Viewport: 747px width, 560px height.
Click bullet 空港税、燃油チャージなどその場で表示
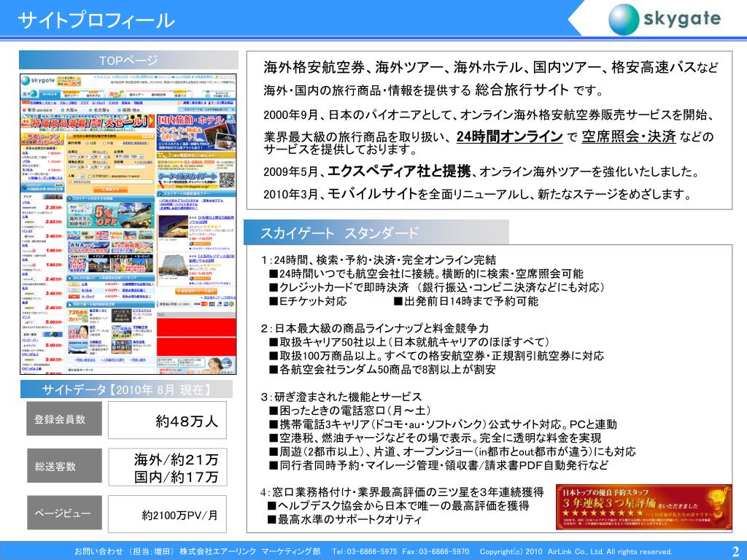pos(435,438)
